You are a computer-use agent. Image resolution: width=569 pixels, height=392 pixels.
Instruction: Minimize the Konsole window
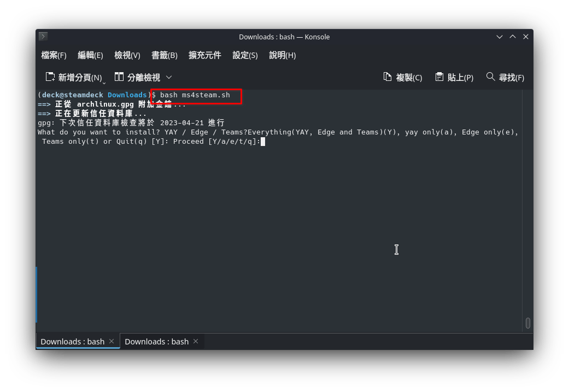pos(500,37)
